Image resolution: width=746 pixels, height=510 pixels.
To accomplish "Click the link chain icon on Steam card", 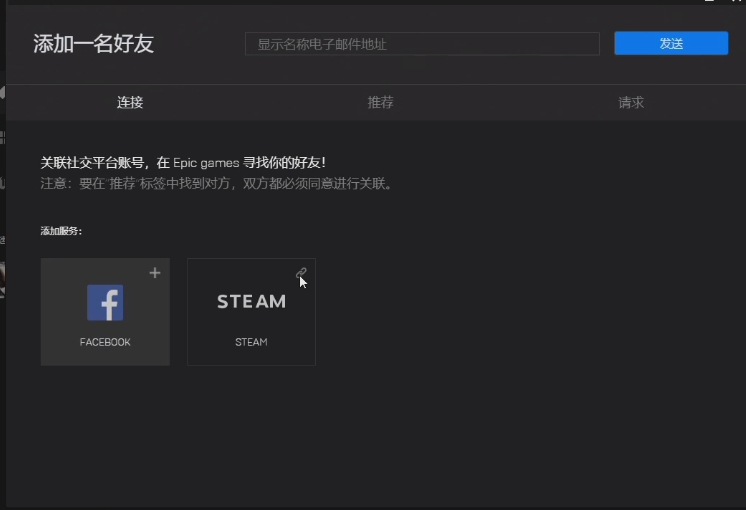I will pos(301,273).
